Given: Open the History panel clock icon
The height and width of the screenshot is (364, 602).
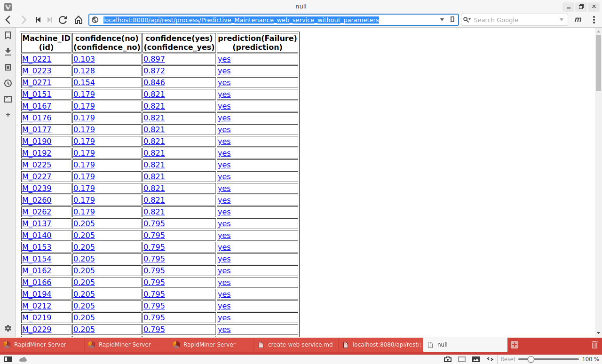Looking at the screenshot, I should point(8,83).
